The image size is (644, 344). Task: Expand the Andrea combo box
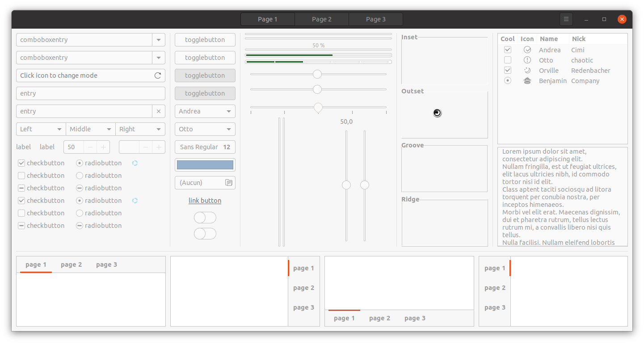coord(205,111)
